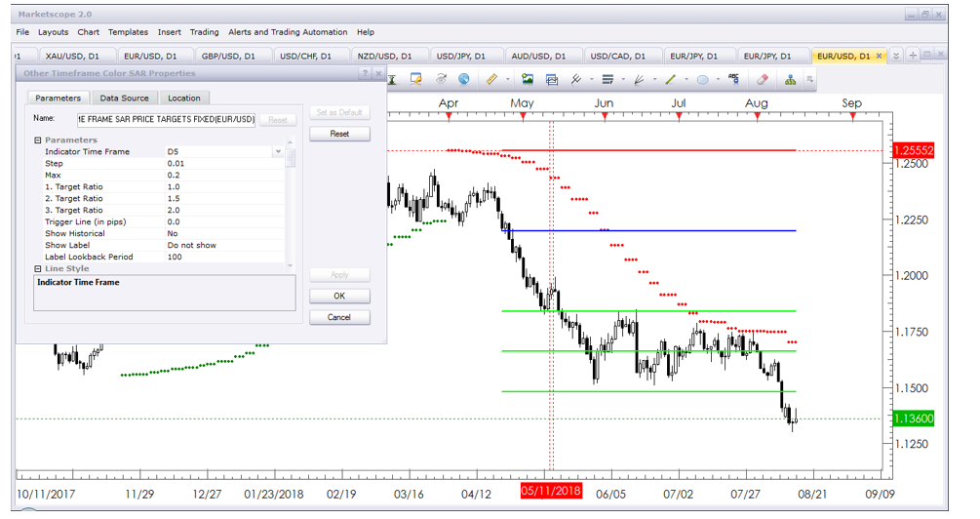Screen dimensions: 980x519
Task: Switch to USD/CAD, D1 chart tab
Action: (617, 56)
